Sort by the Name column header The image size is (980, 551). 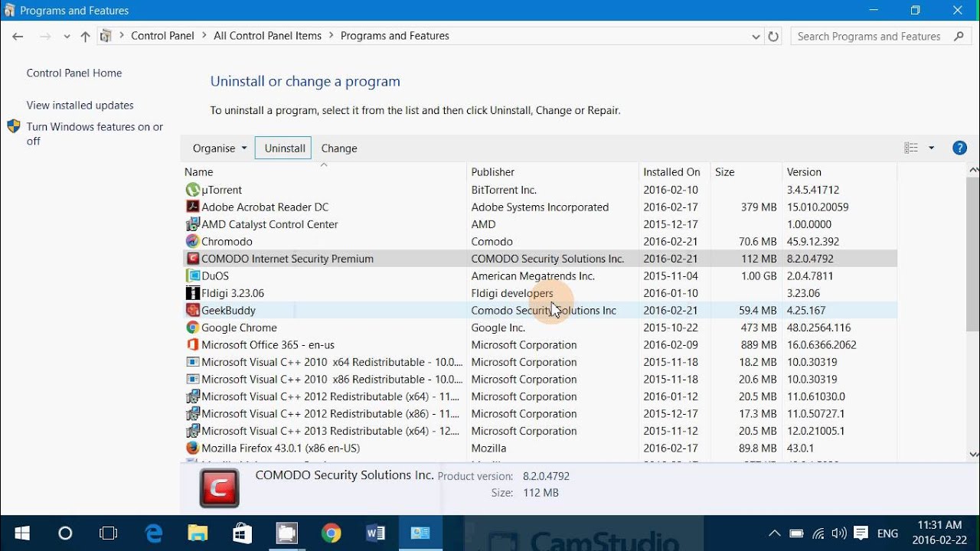coord(324,172)
